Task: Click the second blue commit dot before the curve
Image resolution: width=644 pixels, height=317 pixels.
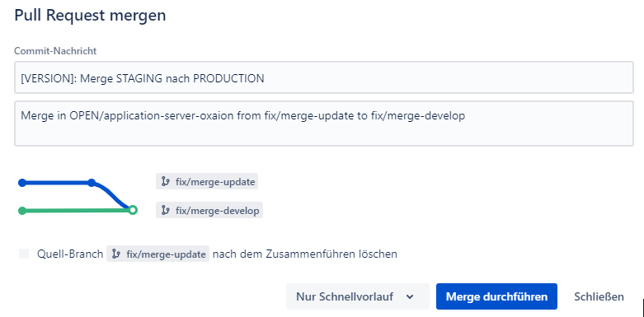Action: pyautogui.click(x=92, y=183)
